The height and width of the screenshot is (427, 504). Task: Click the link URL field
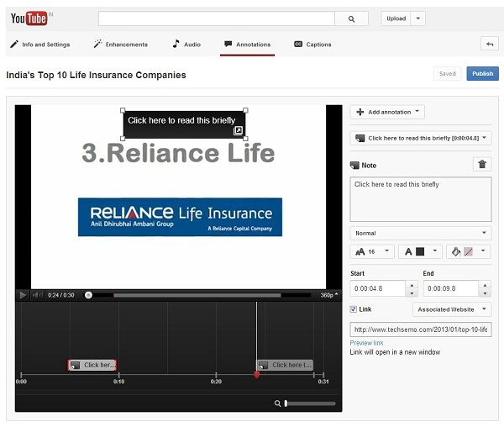click(421, 329)
